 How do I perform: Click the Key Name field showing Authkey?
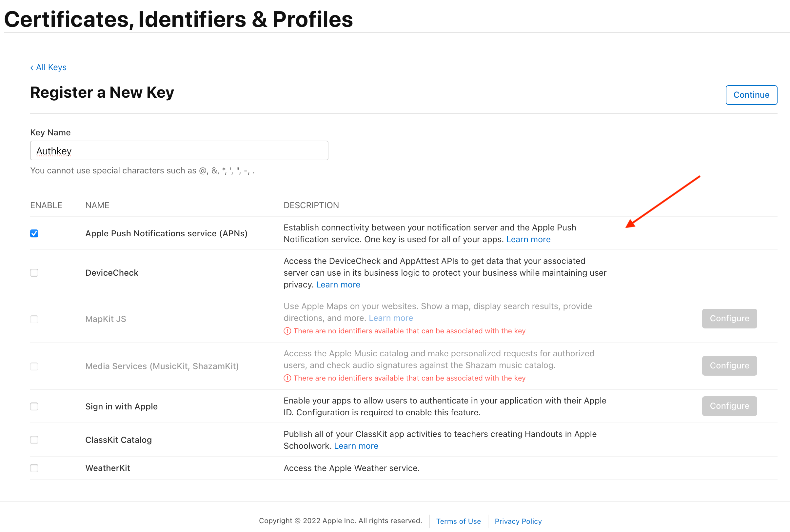click(179, 150)
